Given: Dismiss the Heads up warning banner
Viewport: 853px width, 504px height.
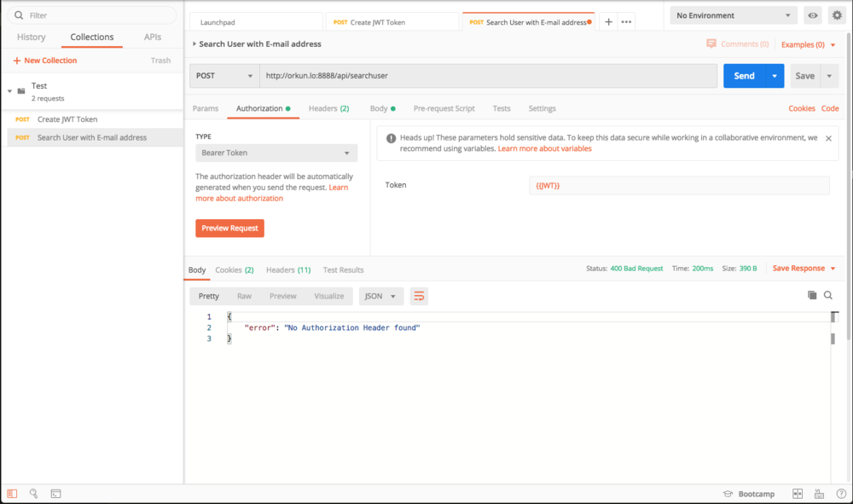Looking at the screenshot, I should 828,138.
